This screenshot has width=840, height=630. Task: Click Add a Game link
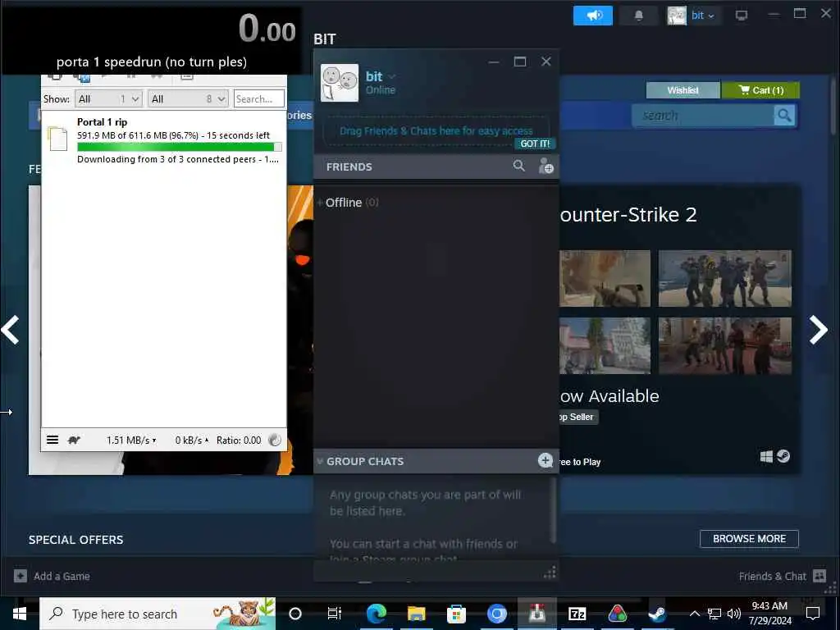coord(62,576)
